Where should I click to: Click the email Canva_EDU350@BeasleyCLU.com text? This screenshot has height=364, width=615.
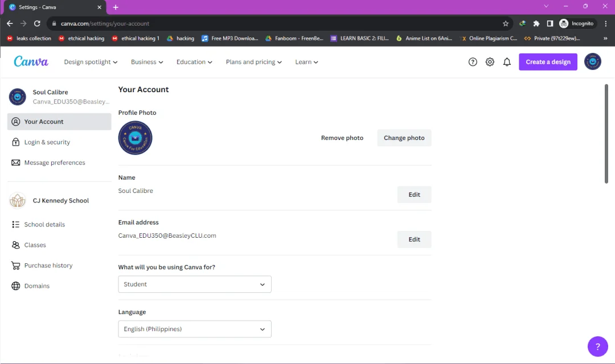167,235
